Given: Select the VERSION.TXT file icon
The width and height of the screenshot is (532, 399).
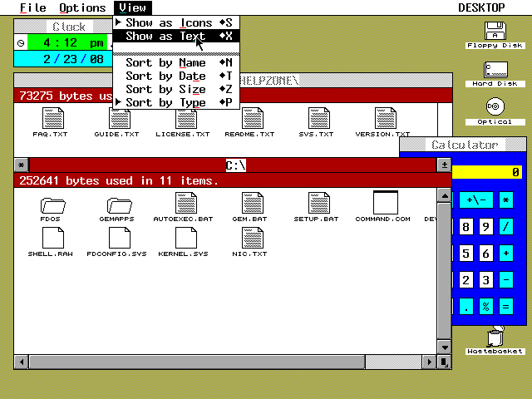Looking at the screenshot, I should (x=386, y=118).
